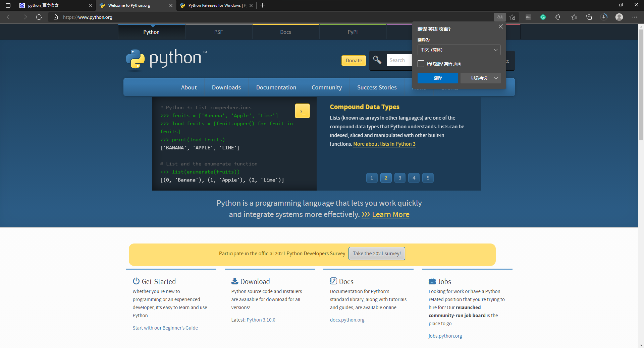The width and height of the screenshot is (644, 348).
Task: Open the target language dropdown
Action: click(459, 50)
